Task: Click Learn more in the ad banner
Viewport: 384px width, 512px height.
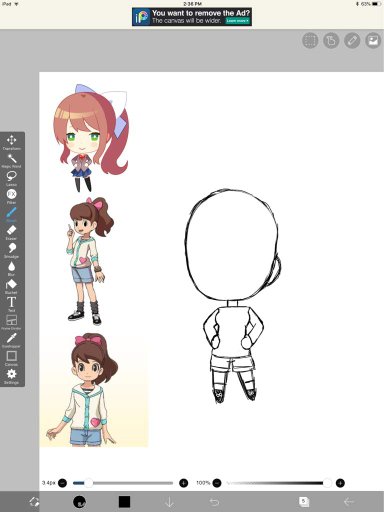Action: [238, 21]
